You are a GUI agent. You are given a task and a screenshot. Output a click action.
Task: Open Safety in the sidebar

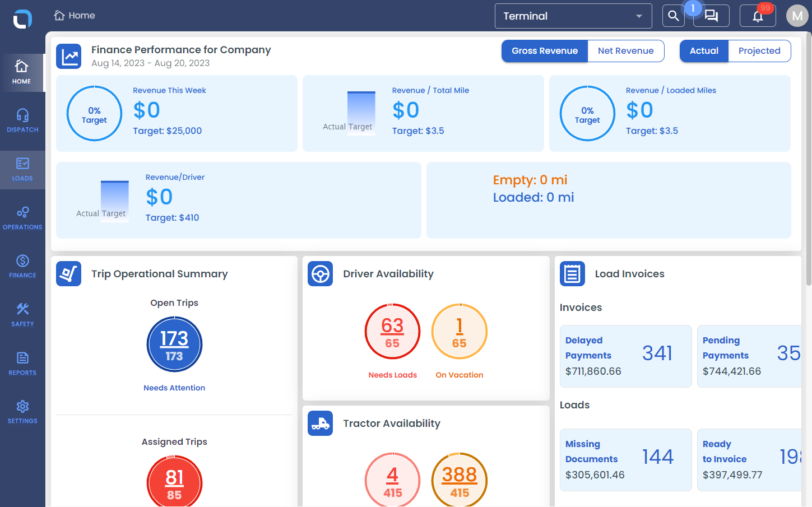pyautogui.click(x=22, y=315)
